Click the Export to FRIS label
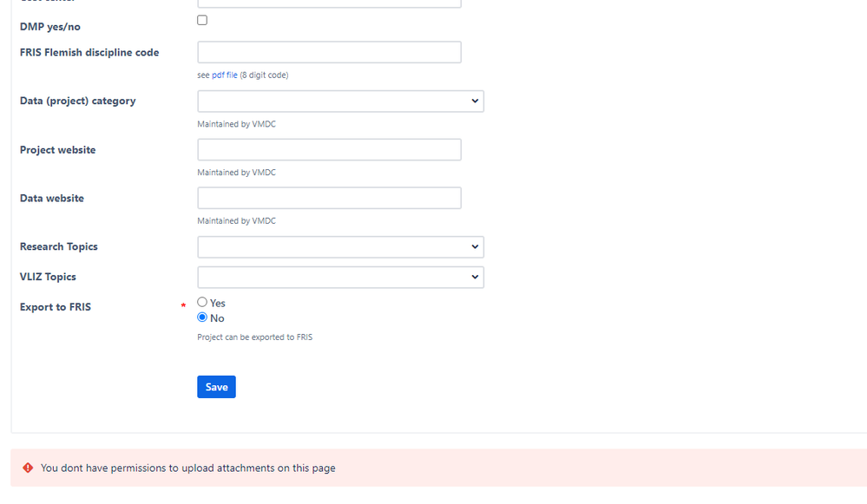This screenshot has width=867, height=504. point(56,307)
